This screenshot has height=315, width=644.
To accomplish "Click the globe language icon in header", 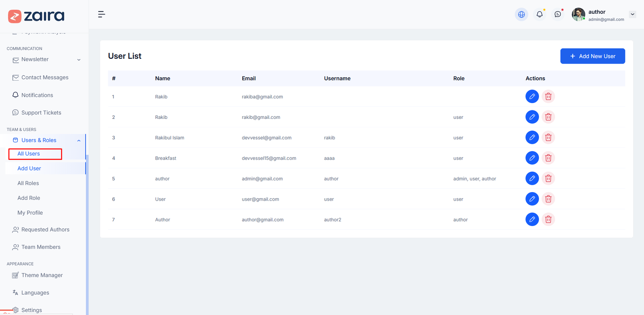I will point(521,15).
